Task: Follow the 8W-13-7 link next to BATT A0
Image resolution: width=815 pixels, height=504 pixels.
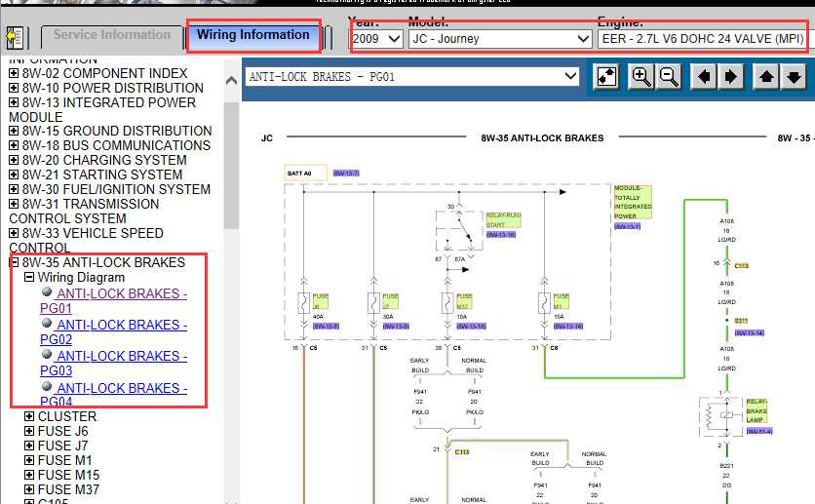Action: pos(346,173)
